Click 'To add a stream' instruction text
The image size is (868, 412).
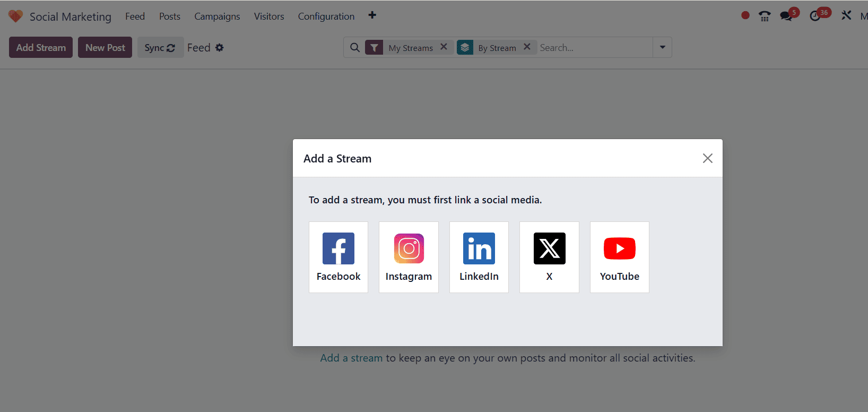[x=426, y=200]
